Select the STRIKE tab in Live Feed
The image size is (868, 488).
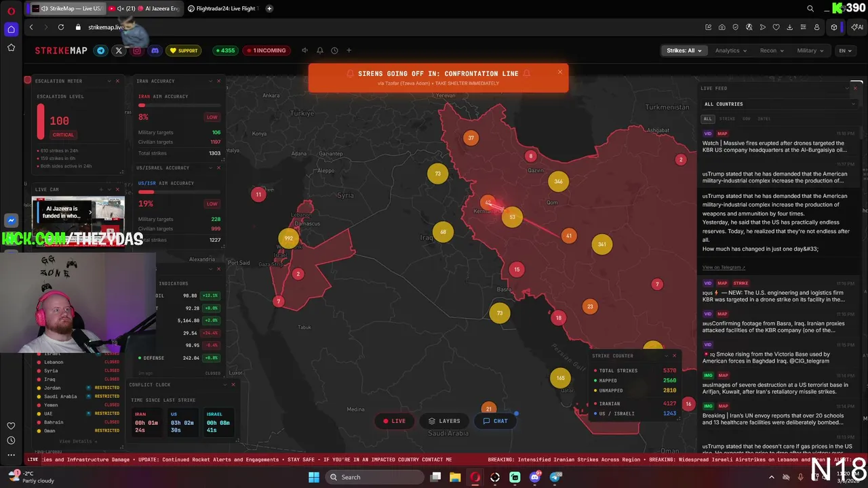727,119
